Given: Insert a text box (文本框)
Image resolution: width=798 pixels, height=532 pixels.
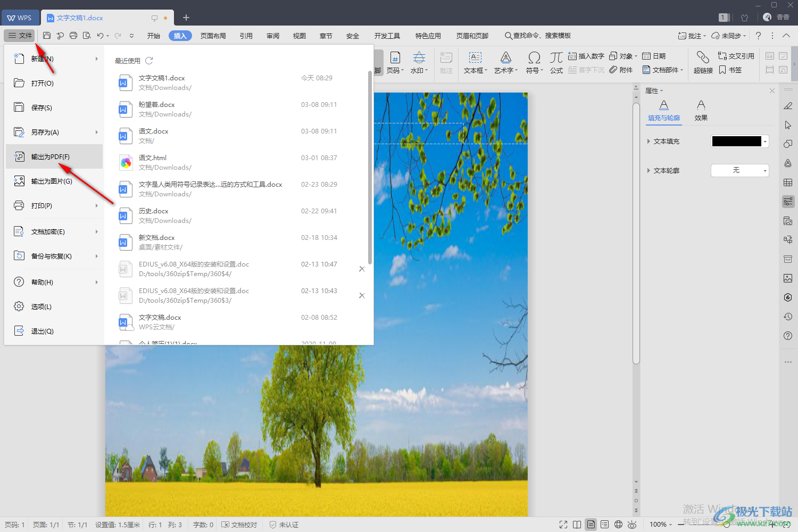Looking at the screenshot, I should [475, 62].
